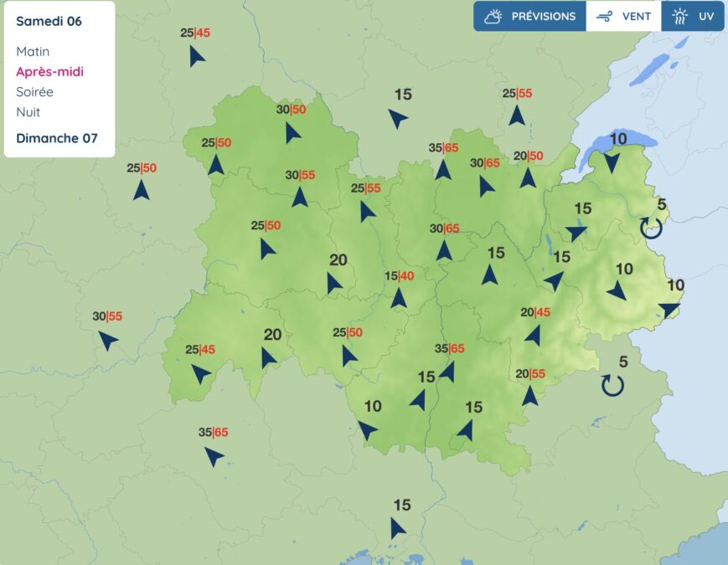Click the wind arrow under the 20|55 label
Image resolution: width=728 pixels, height=565 pixels.
(x=529, y=395)
